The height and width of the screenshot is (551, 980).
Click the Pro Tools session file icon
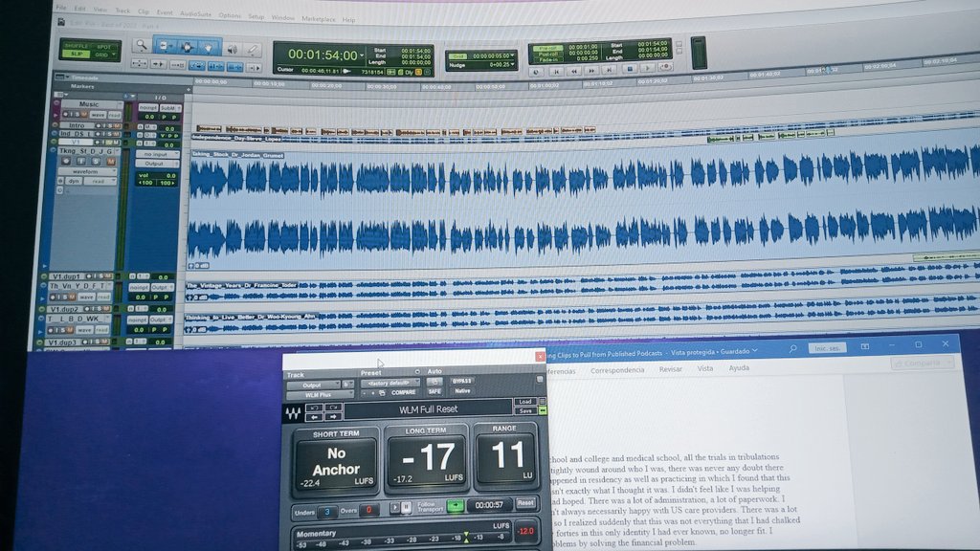point(61,22)
